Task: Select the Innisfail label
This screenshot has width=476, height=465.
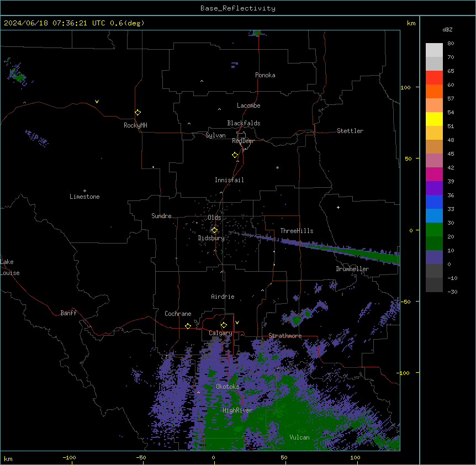Action: (229, 180)
